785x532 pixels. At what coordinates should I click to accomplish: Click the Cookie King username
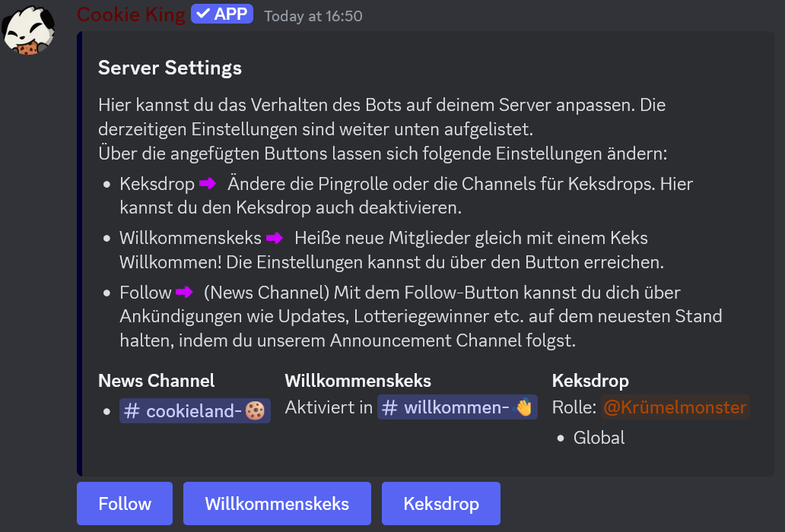tap(131, 14)
